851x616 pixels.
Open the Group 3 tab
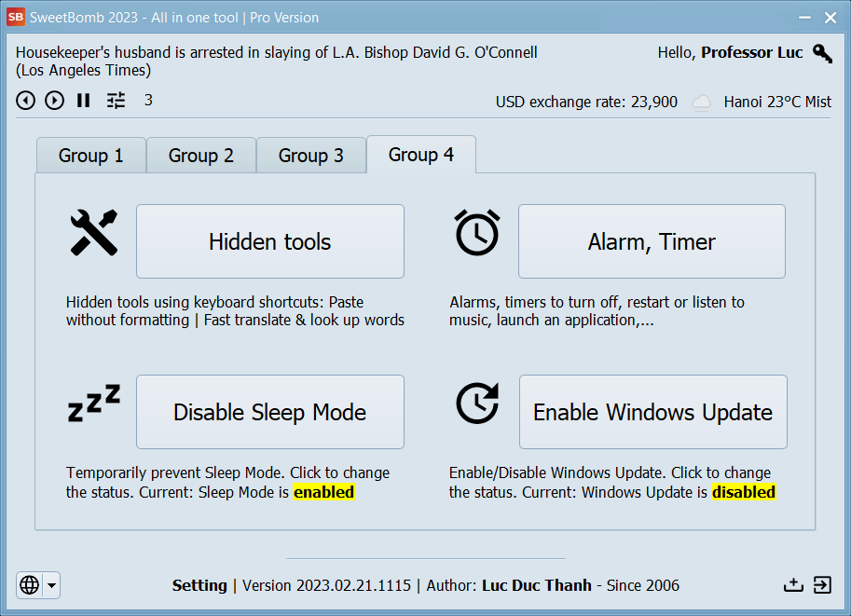click(x=311, y=156)
